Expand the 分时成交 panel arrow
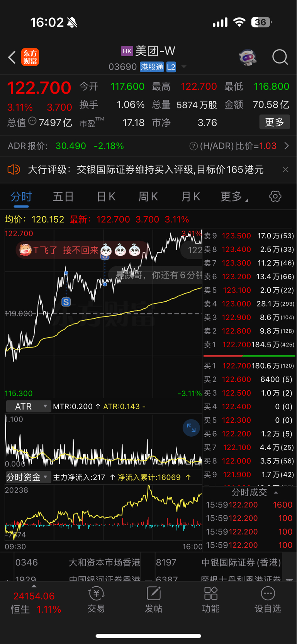Screen dimensions: 297x644 point(276,492)
